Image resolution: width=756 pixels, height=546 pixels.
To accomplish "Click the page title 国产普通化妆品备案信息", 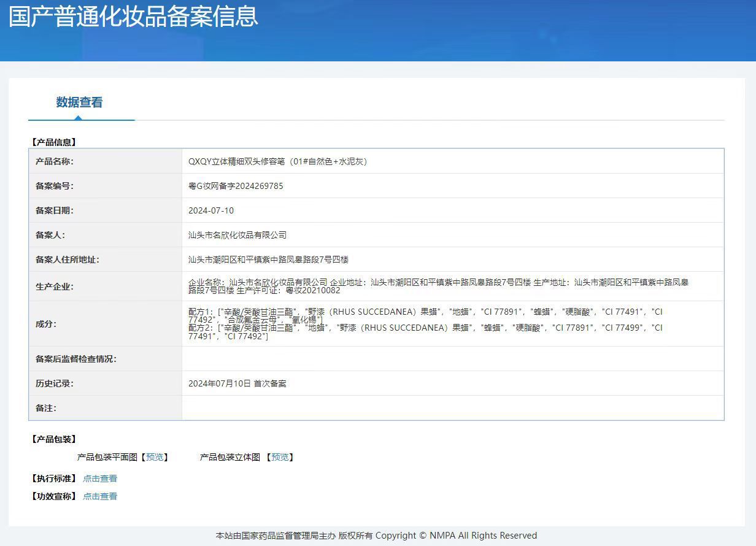I will click(133, 16).
